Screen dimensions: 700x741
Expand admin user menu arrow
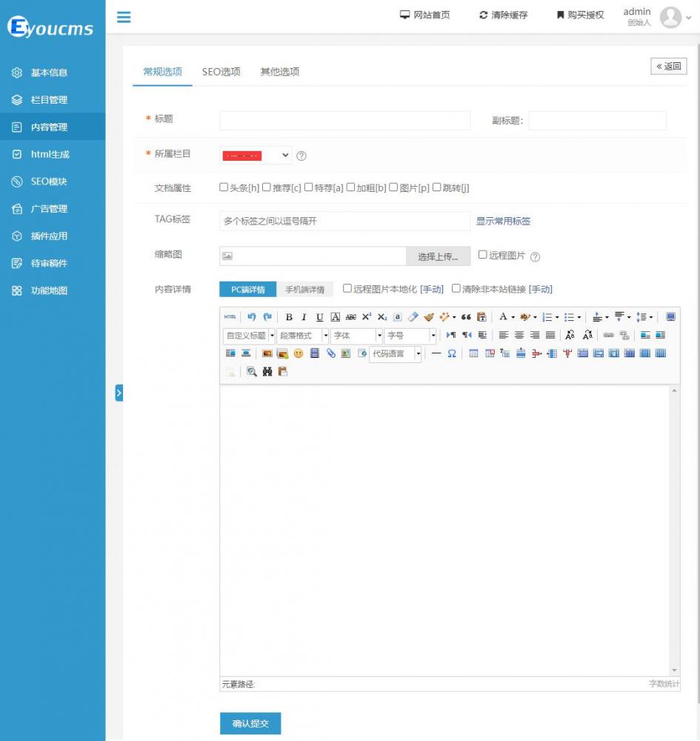(x=689, y=18)
